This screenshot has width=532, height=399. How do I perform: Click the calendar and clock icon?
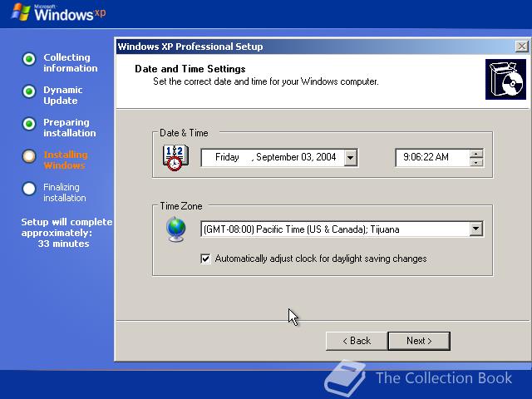(x=175, y=157)
